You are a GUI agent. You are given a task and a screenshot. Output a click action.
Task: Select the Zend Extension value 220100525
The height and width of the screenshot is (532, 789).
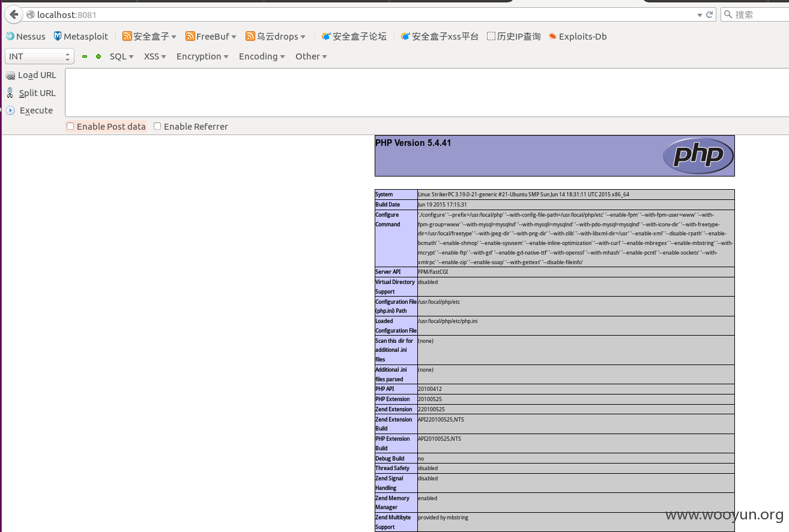[431, 410]
